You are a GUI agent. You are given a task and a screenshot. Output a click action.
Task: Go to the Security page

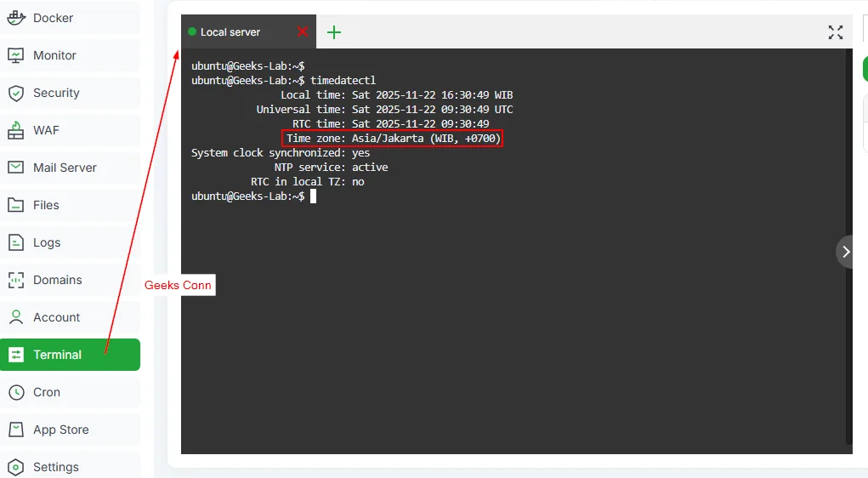pos(70,93)
